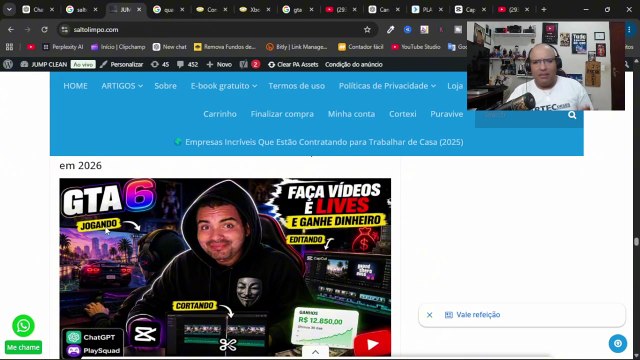Open comments counter showing 452
The image size is (640, 360).
point(187,64)
